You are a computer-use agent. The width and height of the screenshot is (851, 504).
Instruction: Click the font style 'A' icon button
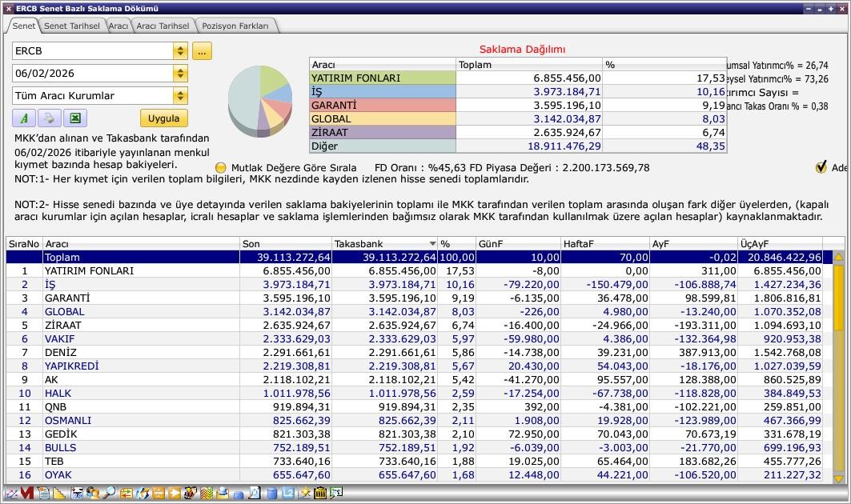(24, 118)
